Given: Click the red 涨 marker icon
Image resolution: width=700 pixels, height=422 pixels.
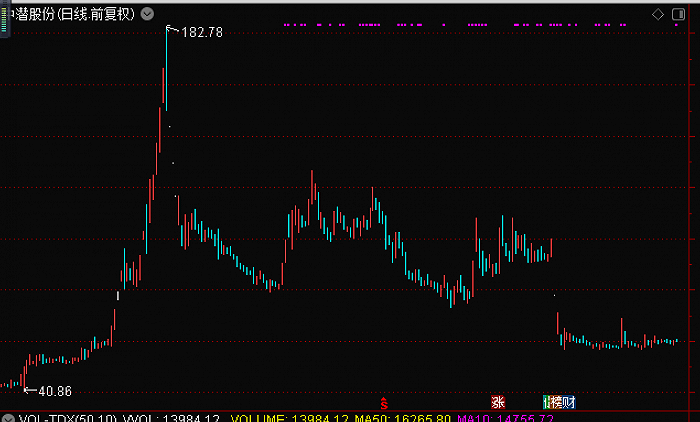Looking at the screenshot, I should (497, 401).
